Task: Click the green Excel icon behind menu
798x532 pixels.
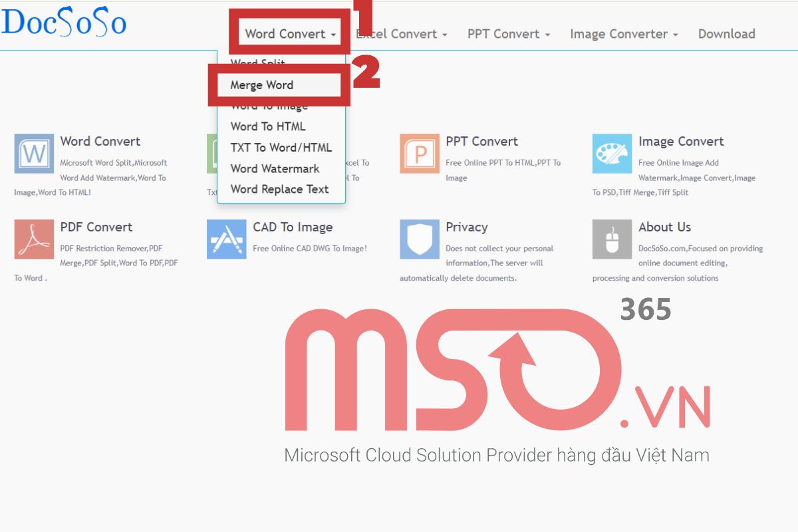Action: tap(211, 154)
